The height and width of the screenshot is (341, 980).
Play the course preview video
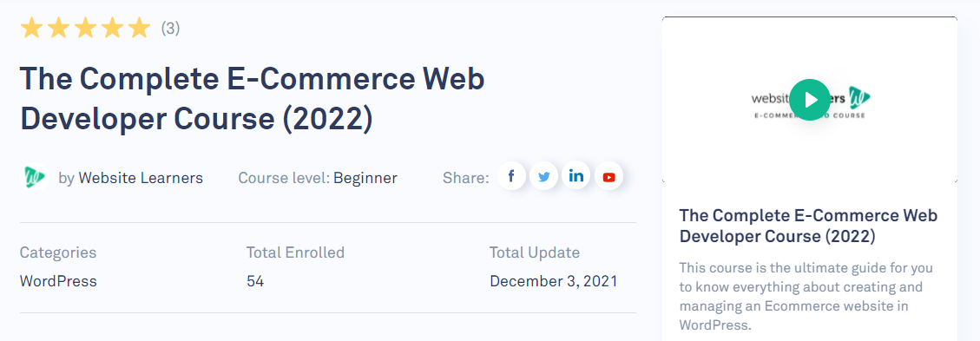tap(809, 100)
